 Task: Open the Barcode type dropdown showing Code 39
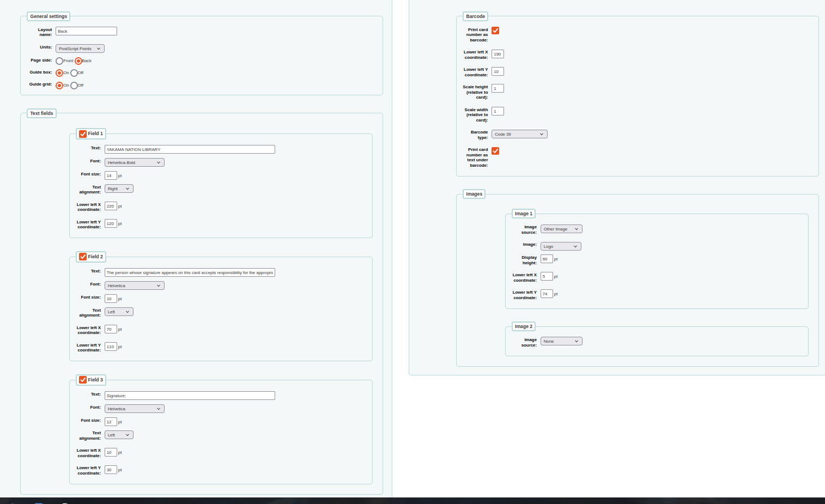(x=519, y=135)
